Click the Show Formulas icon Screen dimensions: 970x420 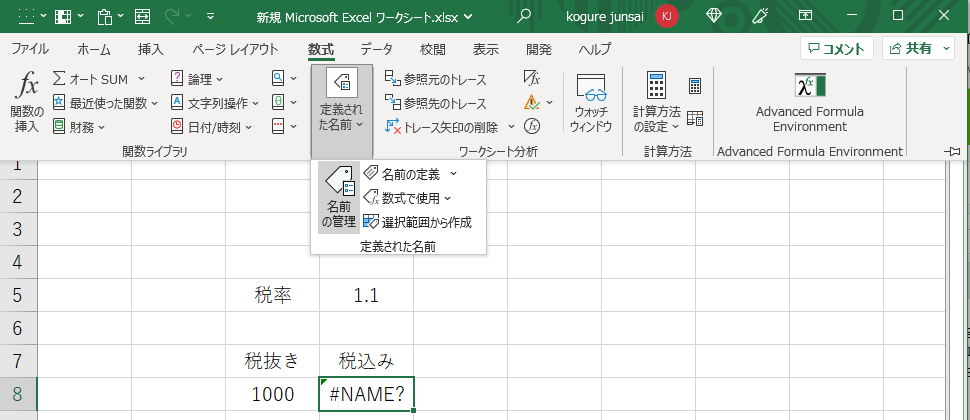pyautogui.click(x=532, y=78)
